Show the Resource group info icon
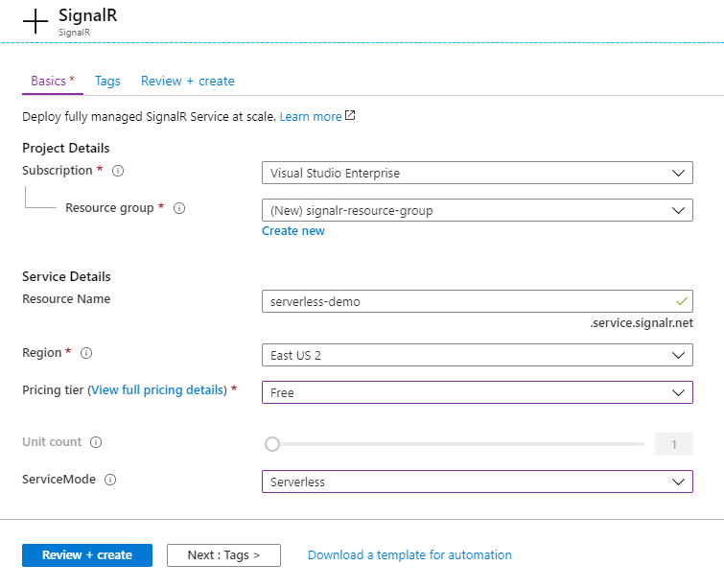This screenshot has width=724, height=588. coord(179,208)
